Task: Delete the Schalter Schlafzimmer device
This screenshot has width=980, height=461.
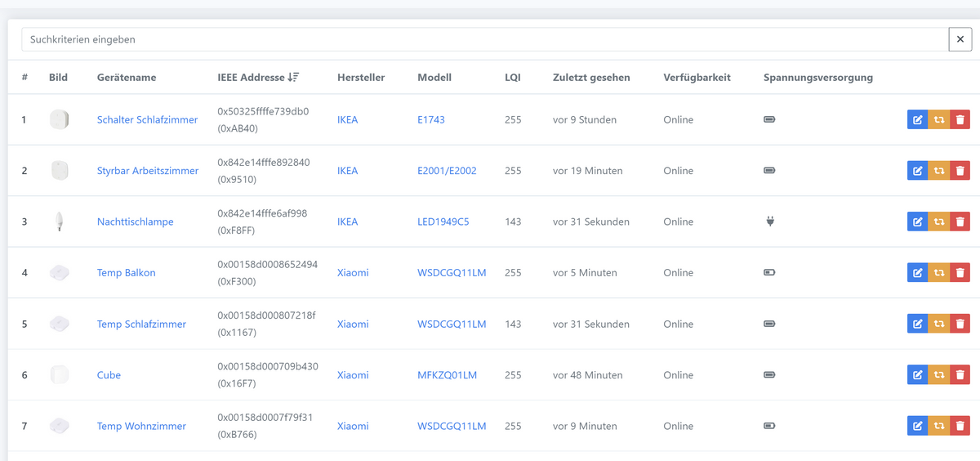Action: click(960, 120)
